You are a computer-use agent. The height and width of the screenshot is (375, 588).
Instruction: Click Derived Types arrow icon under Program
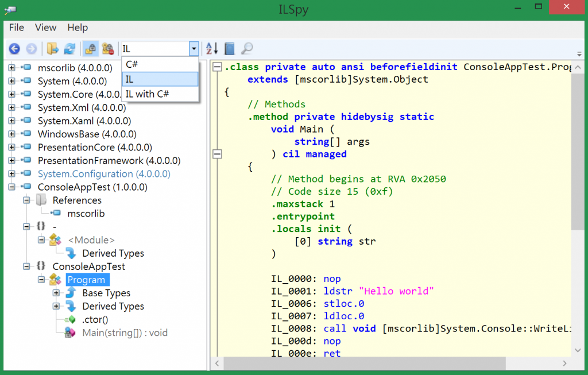(71, 306)
